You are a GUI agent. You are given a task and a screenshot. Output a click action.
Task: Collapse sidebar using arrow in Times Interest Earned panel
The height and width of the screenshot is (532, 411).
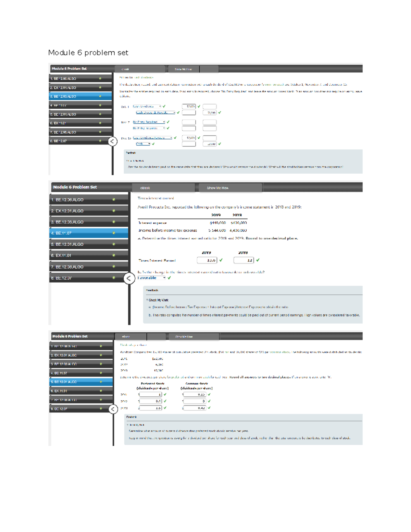pos(129,278)
